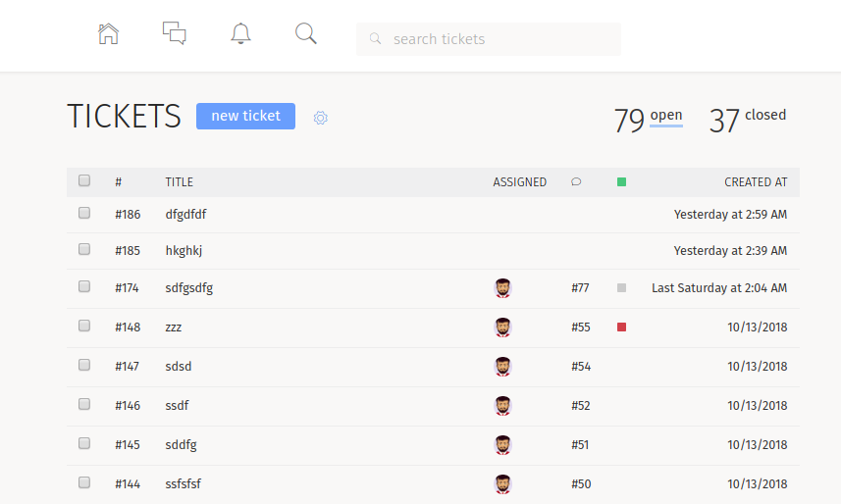Screen dimensions: 841x504
Task: Click the new ticket button
Action: tap(245, 116)
